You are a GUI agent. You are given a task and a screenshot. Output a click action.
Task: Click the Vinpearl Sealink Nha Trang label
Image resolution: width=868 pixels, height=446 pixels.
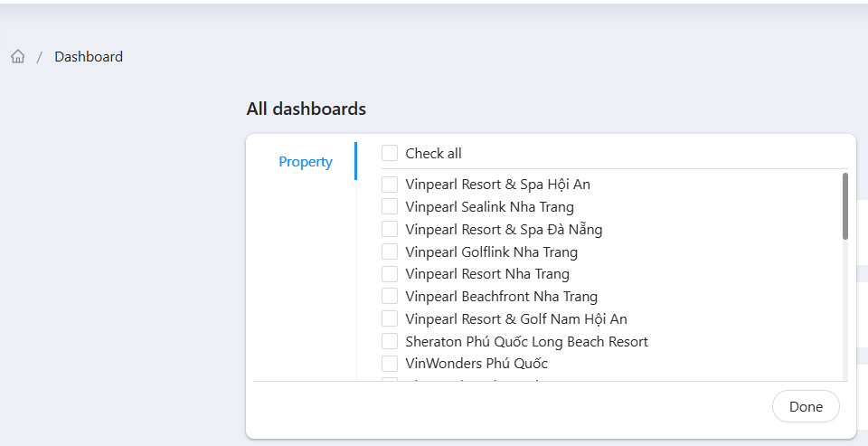pos(489,207)
